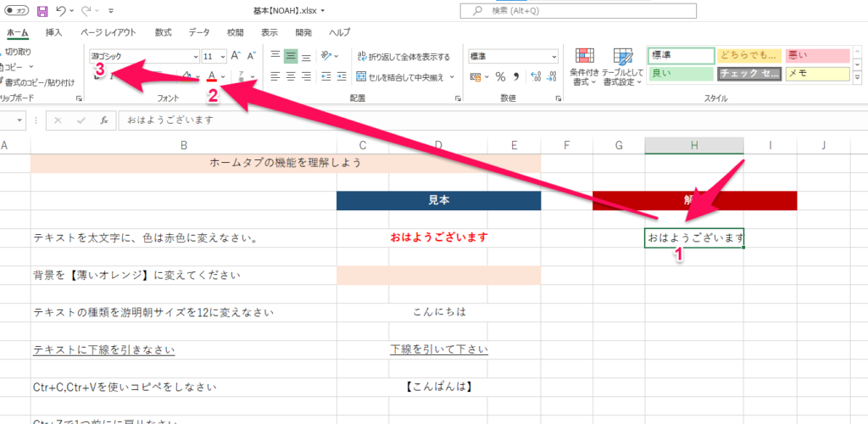Click the 切り取り (Cut) button
Screen dimensions: 868x424
18,52
